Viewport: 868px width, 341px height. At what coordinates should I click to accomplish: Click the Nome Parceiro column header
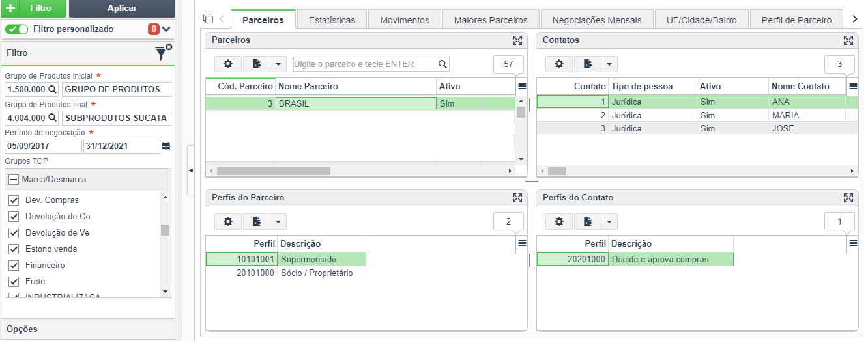point(356,86)
